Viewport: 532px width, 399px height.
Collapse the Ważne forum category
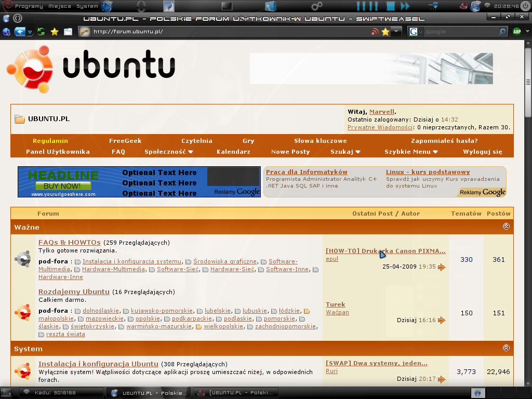point(506,227)
